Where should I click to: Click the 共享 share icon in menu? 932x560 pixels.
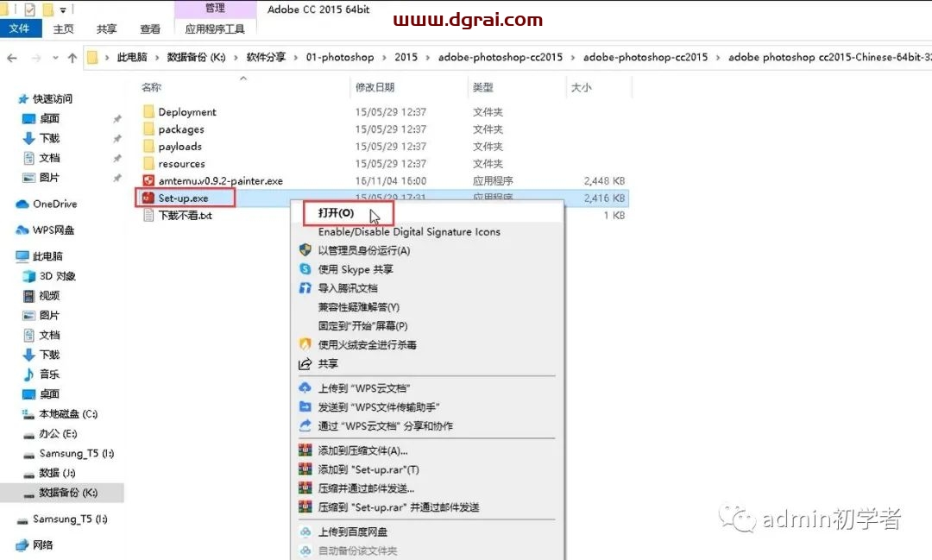pos(305,363)
